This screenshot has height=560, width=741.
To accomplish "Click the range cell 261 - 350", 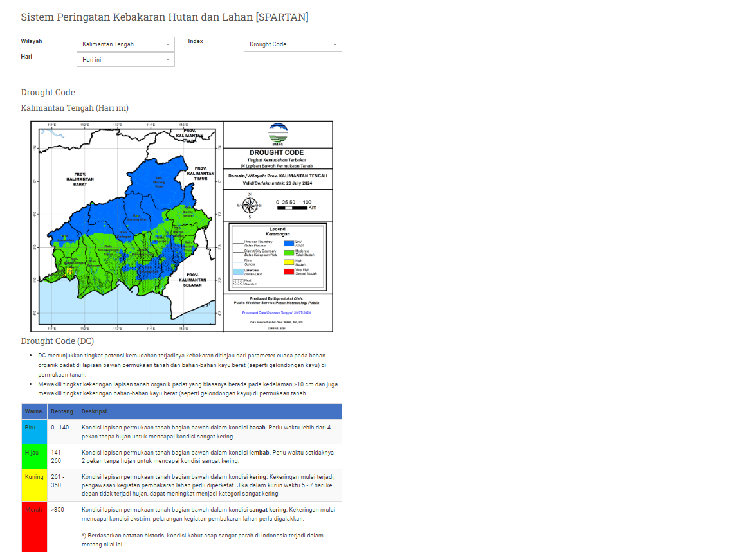I will click(62, 485).
